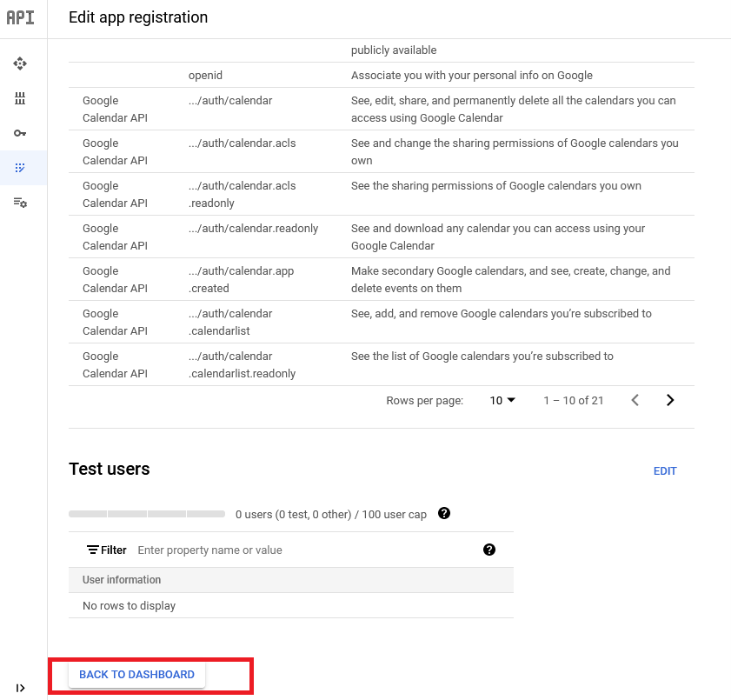Open help icon in the Filter bar

(x=489, y=550)
